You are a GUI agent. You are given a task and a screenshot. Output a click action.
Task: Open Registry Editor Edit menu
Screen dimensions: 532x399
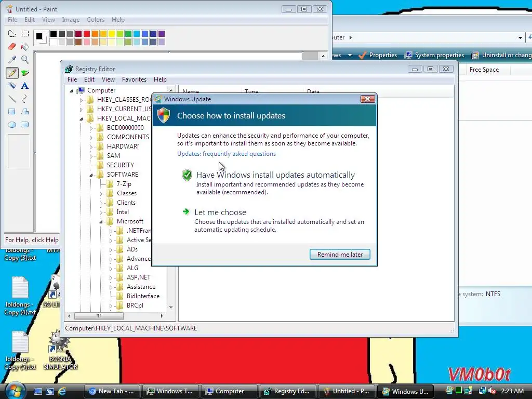pos(89,79)
